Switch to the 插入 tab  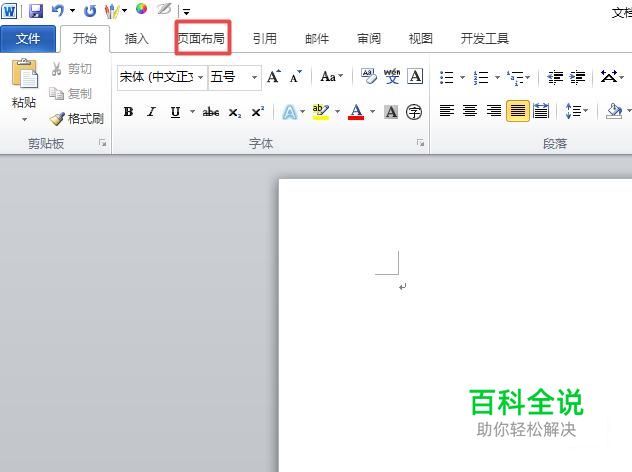pyautogui.click(x=137, y=39)
